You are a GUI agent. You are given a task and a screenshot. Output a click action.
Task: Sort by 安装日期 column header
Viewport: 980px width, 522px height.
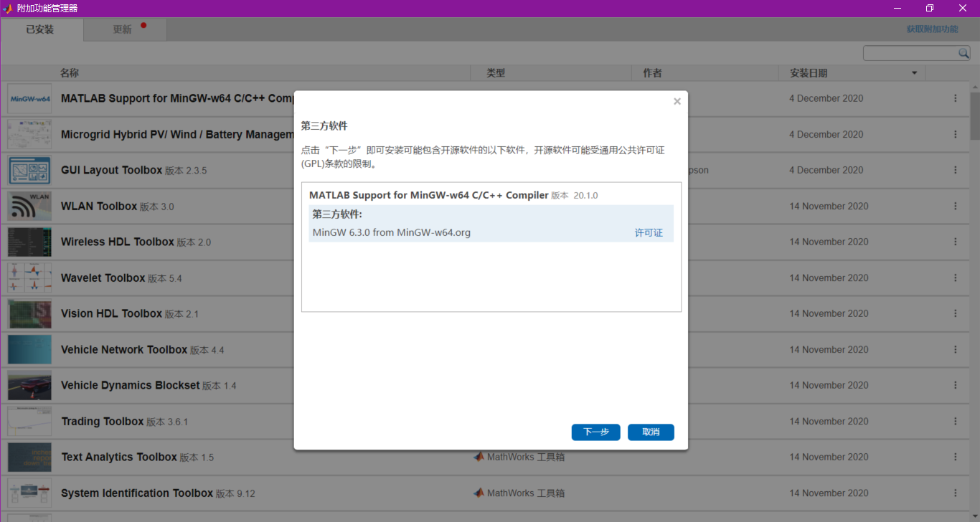[x=809, y=73]
